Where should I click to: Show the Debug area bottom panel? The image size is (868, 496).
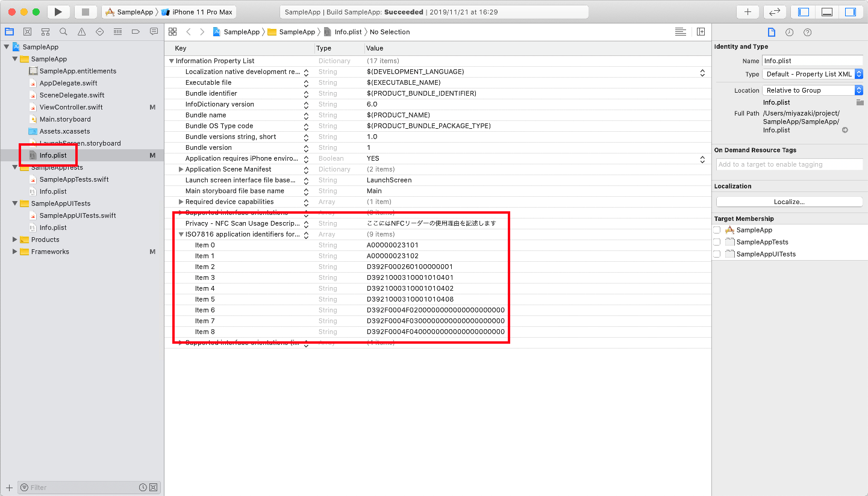(827, 12)
